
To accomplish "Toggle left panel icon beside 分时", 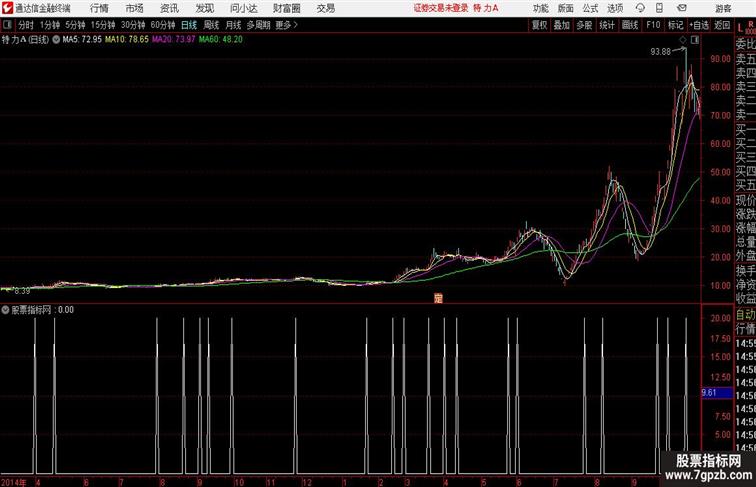I will point(7,25).
